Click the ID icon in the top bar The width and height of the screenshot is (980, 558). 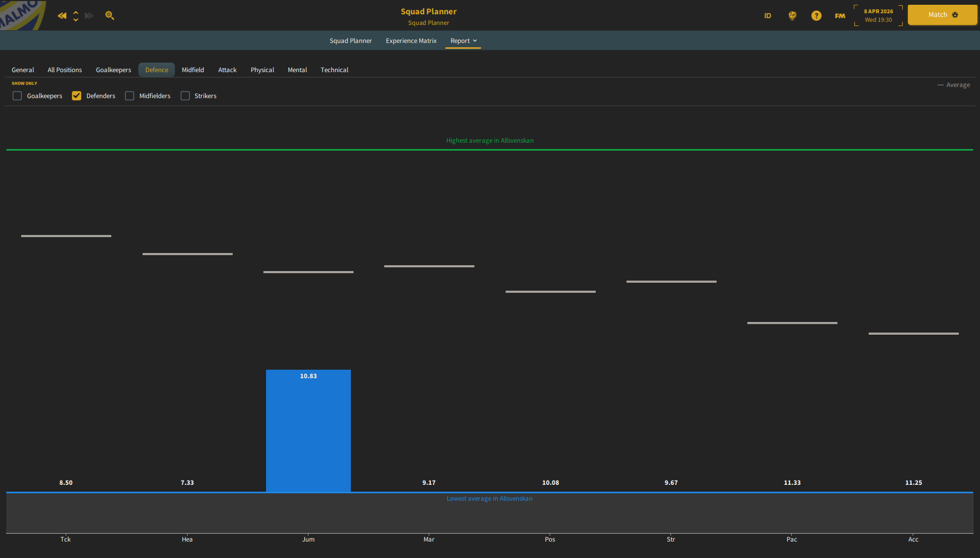click(767, 16)
